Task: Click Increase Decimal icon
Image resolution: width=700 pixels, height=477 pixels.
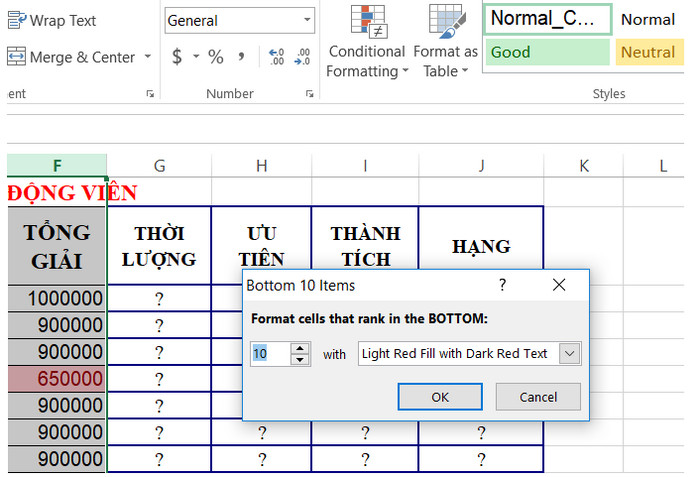Action: click(276, 57)
